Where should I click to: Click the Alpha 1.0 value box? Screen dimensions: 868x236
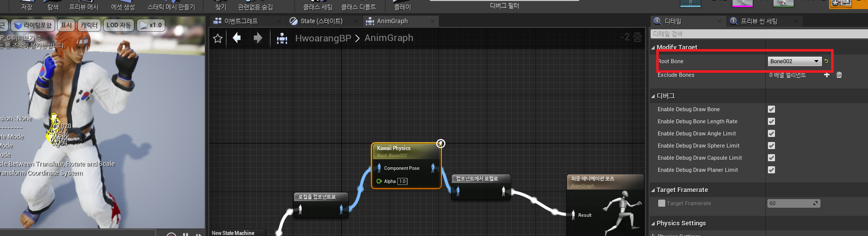pyautogui.click(x=402, y=181)
